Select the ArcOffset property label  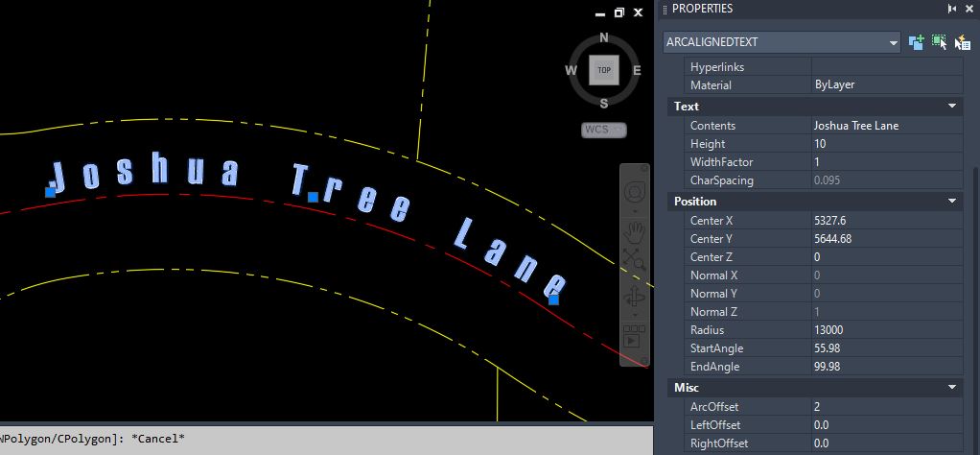coord(713,407)
